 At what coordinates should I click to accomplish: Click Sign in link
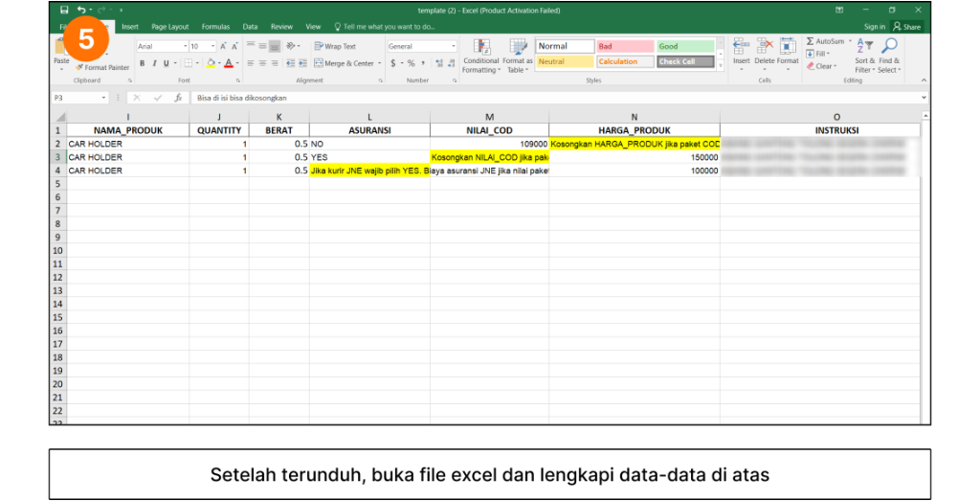874,27
